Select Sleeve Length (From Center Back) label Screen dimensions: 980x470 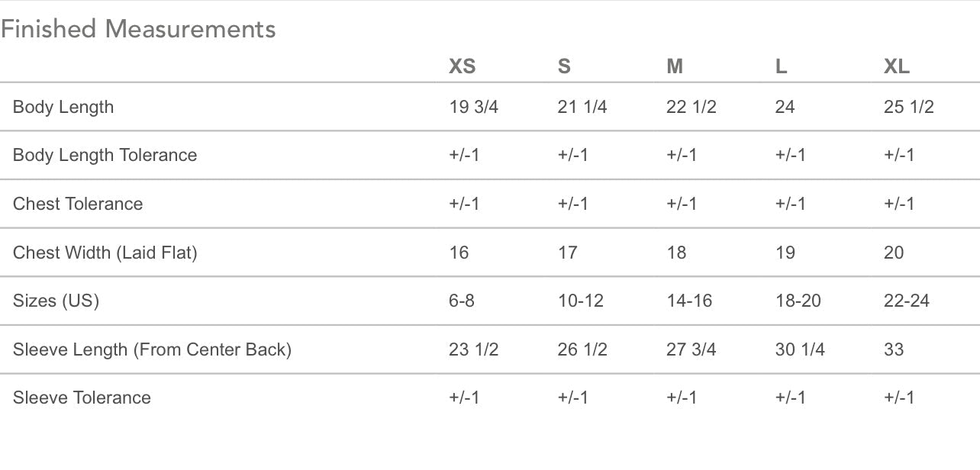click(x=152, y=349)
